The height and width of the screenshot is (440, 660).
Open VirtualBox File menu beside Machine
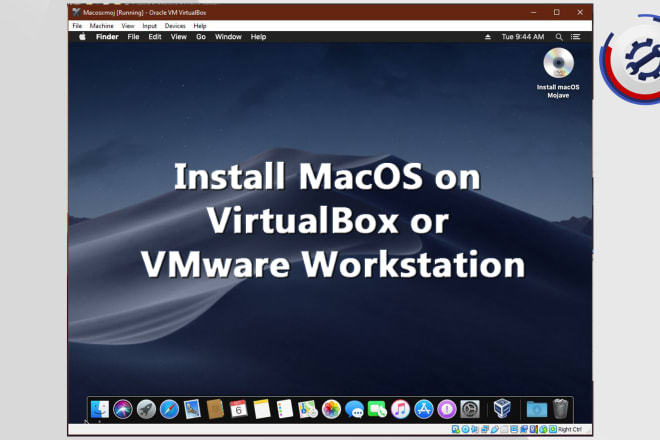(x=77, y=26)
